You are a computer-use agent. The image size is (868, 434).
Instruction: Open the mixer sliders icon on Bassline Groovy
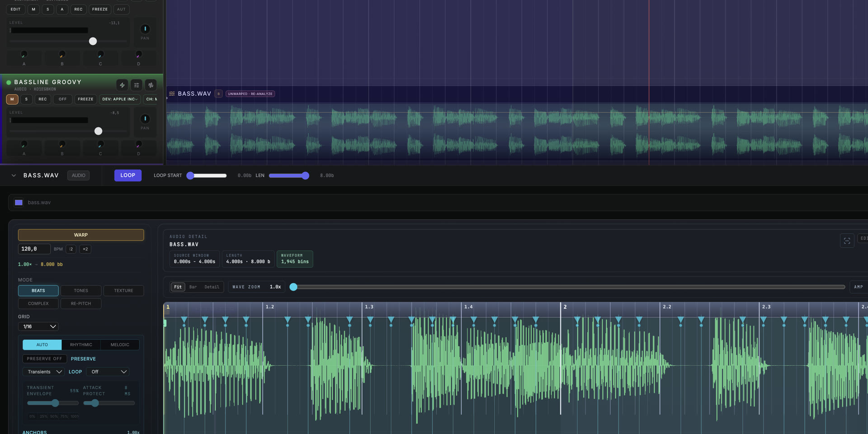[137, 85]
